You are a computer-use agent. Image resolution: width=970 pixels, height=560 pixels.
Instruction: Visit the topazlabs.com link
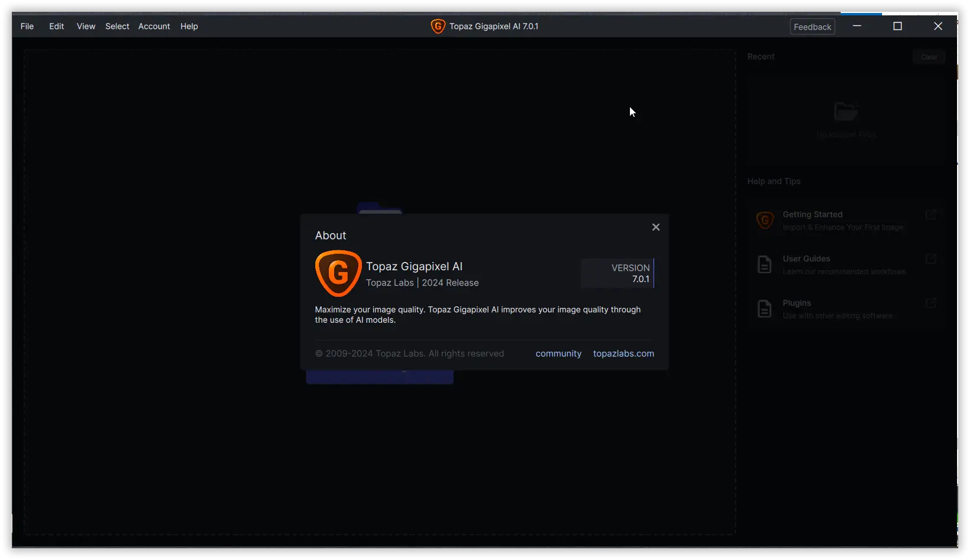[623, 353]
